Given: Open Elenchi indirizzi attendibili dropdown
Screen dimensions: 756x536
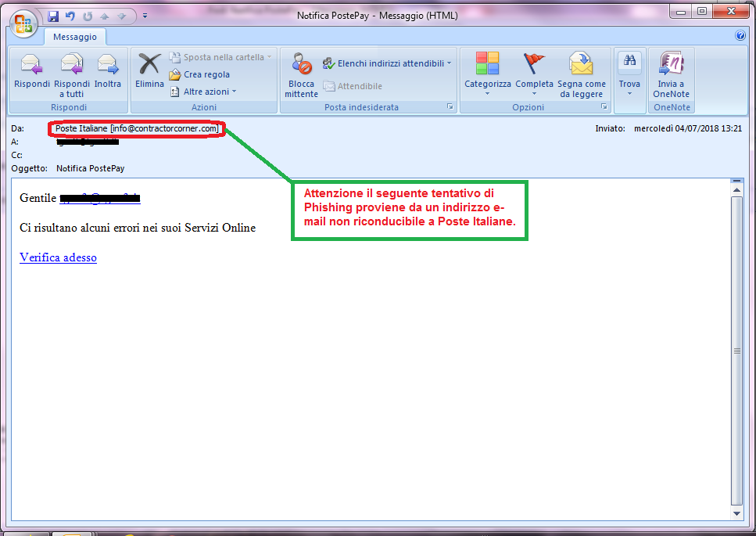Looking at the screenshot, I should (387, 63).
